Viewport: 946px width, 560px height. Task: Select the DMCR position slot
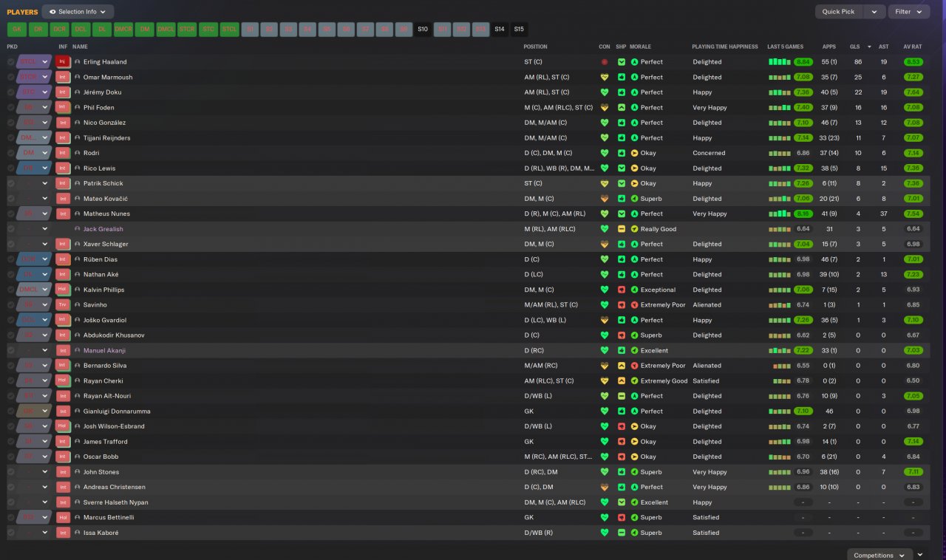point(123,30)
